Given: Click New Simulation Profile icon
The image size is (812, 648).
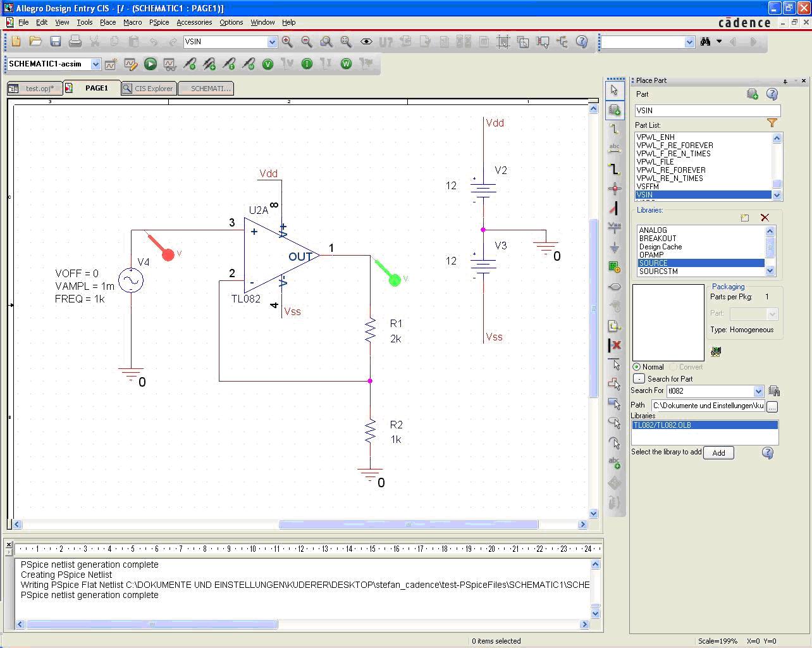Looking at the screenshot, I should click(x=111, y=64).
